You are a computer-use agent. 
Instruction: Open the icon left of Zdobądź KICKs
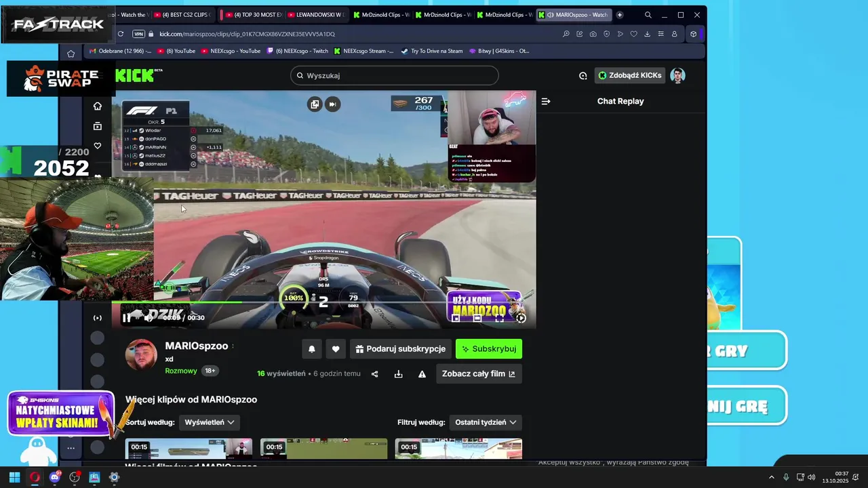click(x=583, y=76)
